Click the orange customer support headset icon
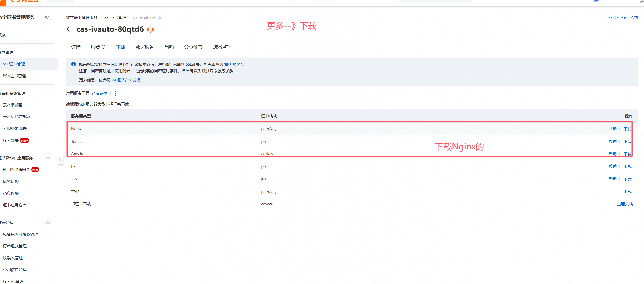The width and height of the screenshot is (644, 284). point(151,29)
